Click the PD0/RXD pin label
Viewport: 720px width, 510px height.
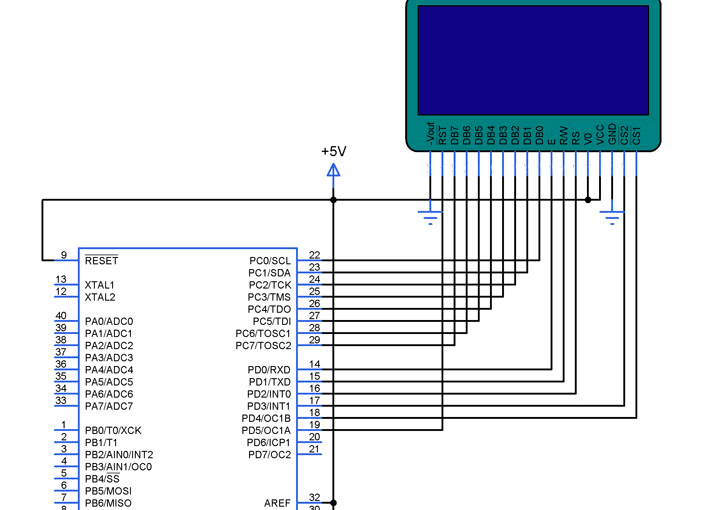(x=269, y=370)
